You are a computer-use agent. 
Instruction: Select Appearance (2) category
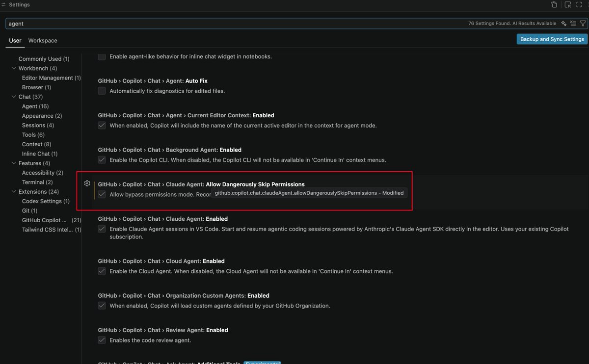42,116
